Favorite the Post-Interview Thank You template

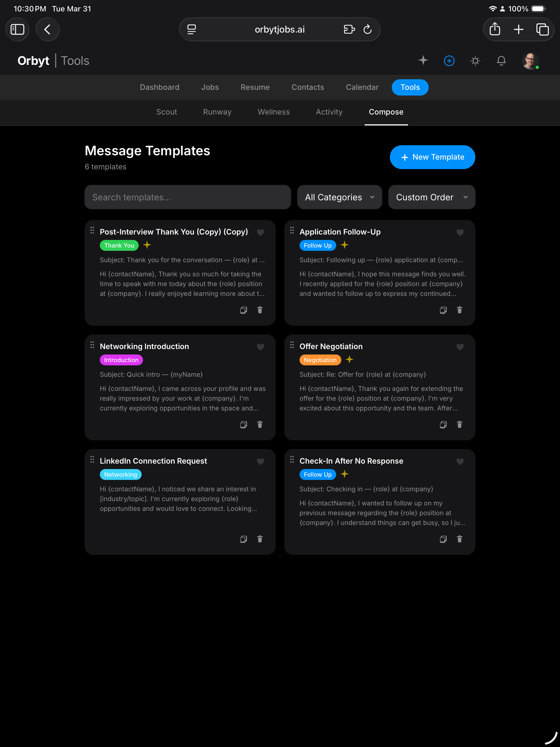(260, 232)
